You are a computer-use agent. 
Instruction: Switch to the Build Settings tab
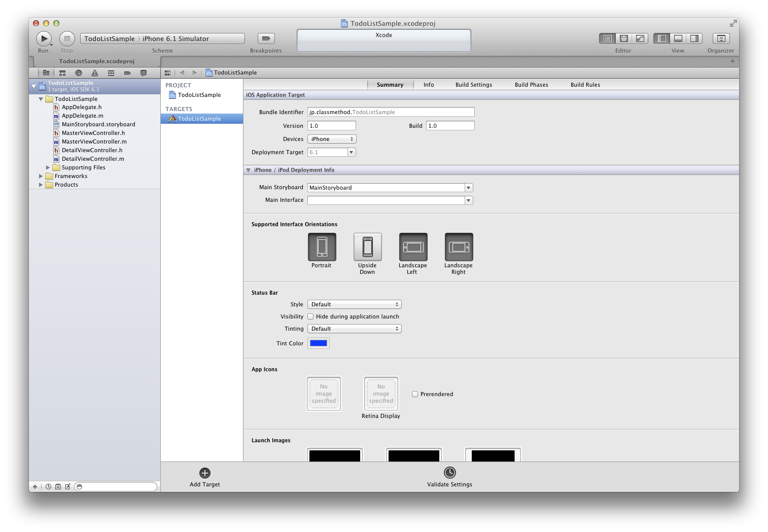[x=474, y=85]
